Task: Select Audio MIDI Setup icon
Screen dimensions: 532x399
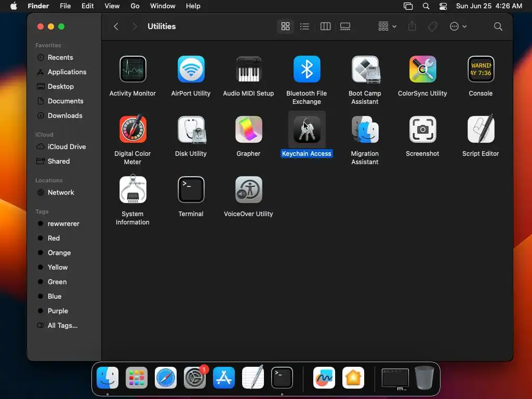Action: 249,70
